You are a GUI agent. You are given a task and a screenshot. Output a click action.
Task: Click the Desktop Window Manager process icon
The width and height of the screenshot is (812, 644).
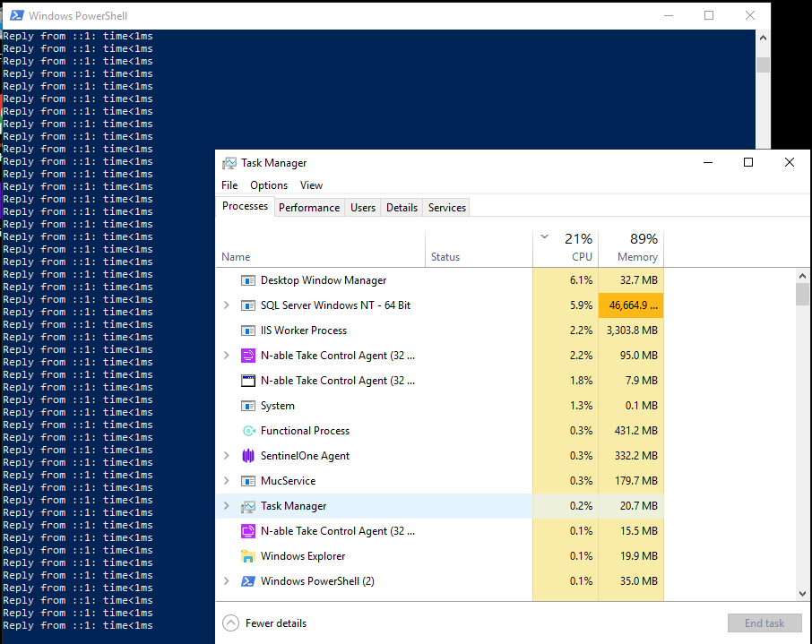248,280
